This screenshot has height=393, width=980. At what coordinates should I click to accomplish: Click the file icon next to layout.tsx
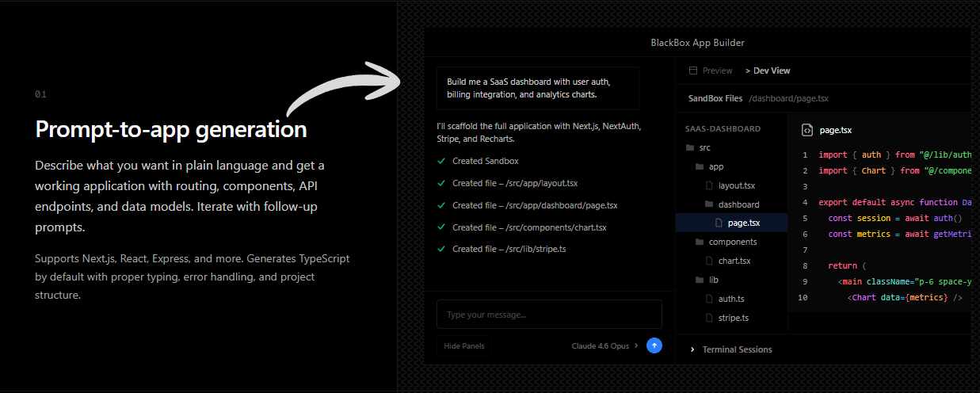710,185
